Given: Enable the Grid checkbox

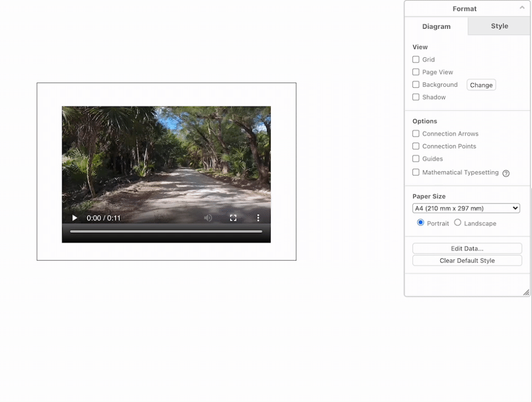Looking at the screenshot, I should click(416, 60).
